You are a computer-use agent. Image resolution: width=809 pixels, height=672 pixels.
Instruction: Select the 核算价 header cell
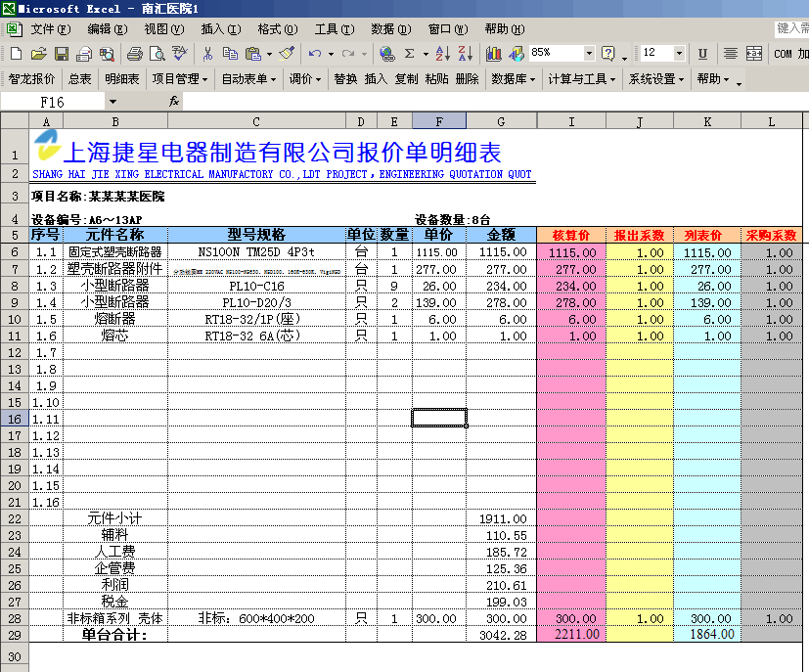click(571, 235)
